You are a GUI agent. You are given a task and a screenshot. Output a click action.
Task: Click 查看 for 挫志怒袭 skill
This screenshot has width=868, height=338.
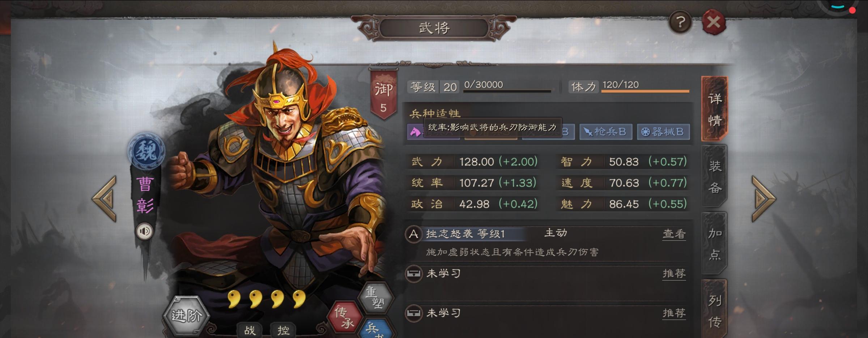point(674,234)
